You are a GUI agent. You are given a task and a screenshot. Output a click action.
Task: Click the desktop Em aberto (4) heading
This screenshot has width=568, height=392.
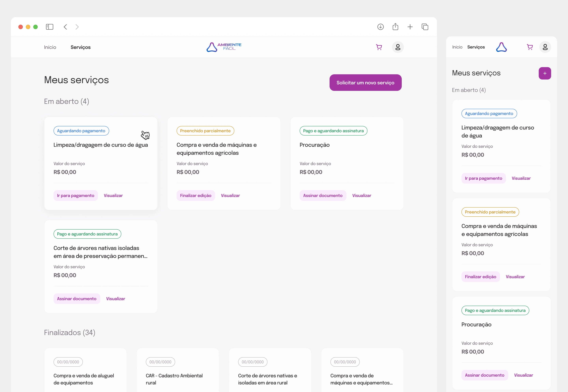pyautogui.click(x=66, y=101)
